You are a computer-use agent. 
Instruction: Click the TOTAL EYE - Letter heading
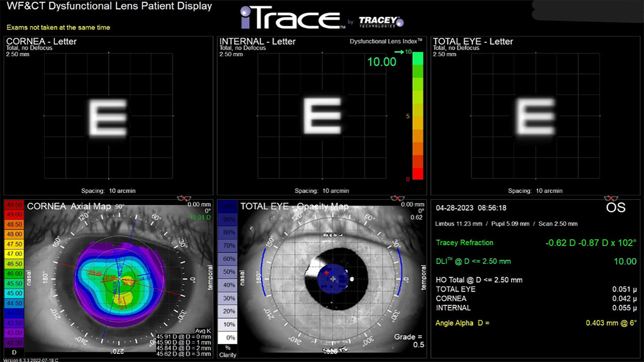click(473, 41)
